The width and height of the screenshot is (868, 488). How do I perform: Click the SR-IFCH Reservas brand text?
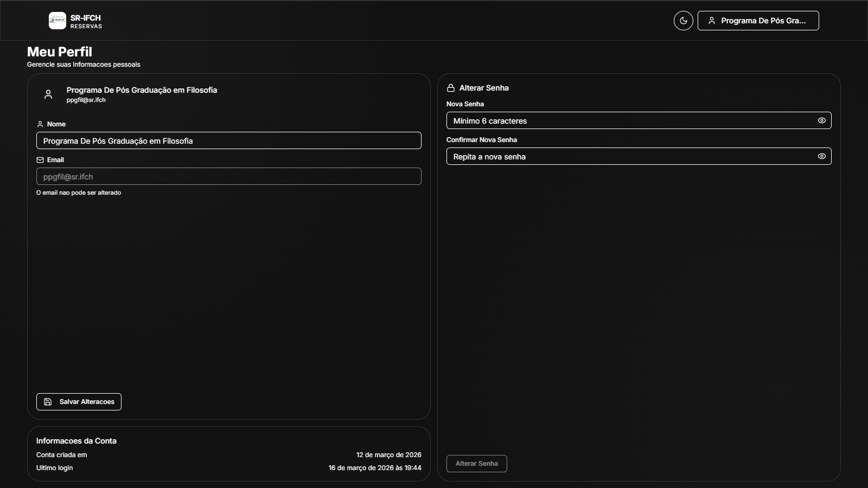pyautogui.click(x=86, y=21)
